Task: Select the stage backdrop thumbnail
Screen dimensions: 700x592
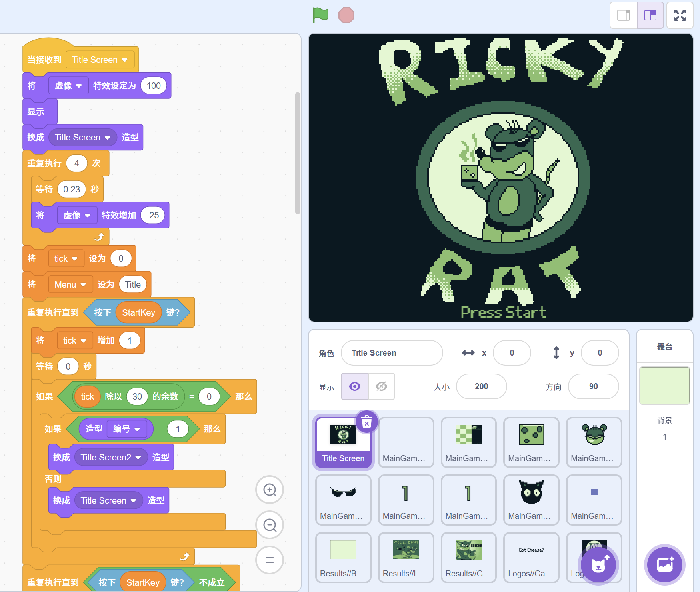Action: tap(665, 386)
